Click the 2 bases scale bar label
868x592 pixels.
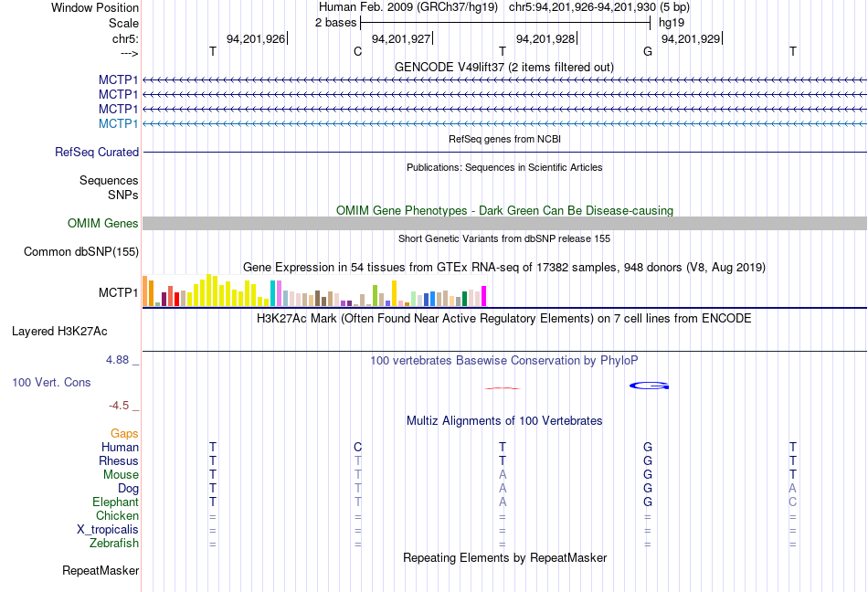pyautogui.click(x=336, y=23)
